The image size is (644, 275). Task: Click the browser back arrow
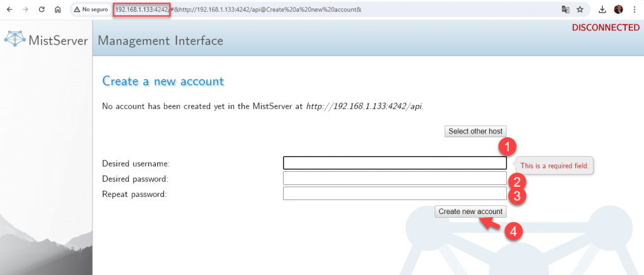(9, 10)
